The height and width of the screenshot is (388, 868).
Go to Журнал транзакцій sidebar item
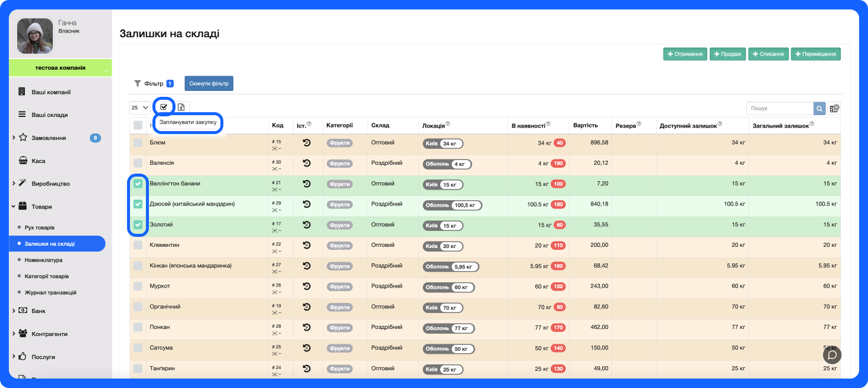coord(50,292)
